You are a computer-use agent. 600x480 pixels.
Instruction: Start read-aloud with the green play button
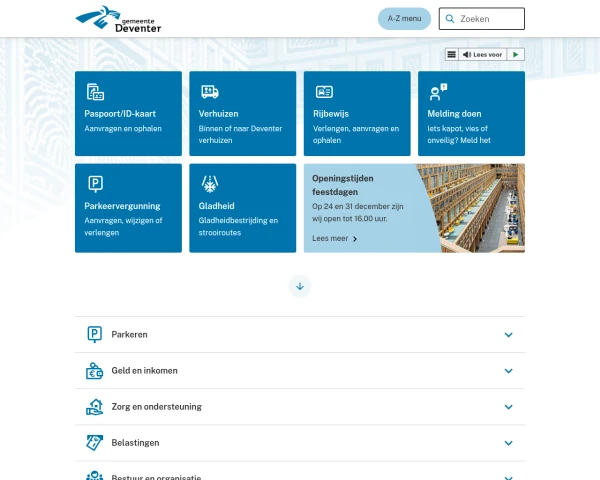coord(515,55)
